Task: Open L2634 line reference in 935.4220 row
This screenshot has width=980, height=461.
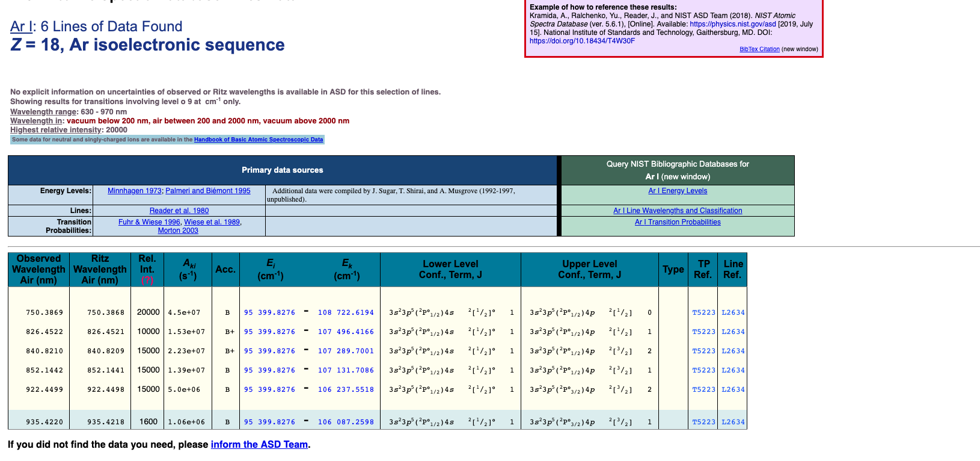Action: coord(733,422)
